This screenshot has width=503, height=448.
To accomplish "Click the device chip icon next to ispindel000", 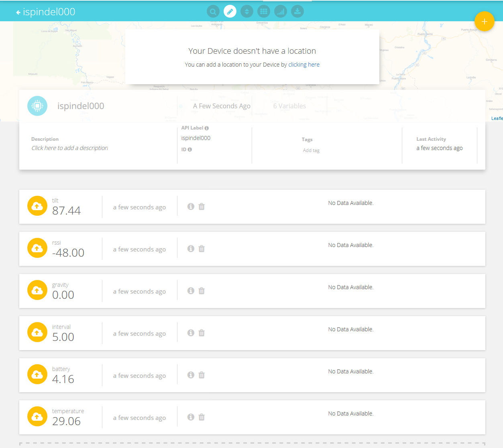I will click(37, 106).
